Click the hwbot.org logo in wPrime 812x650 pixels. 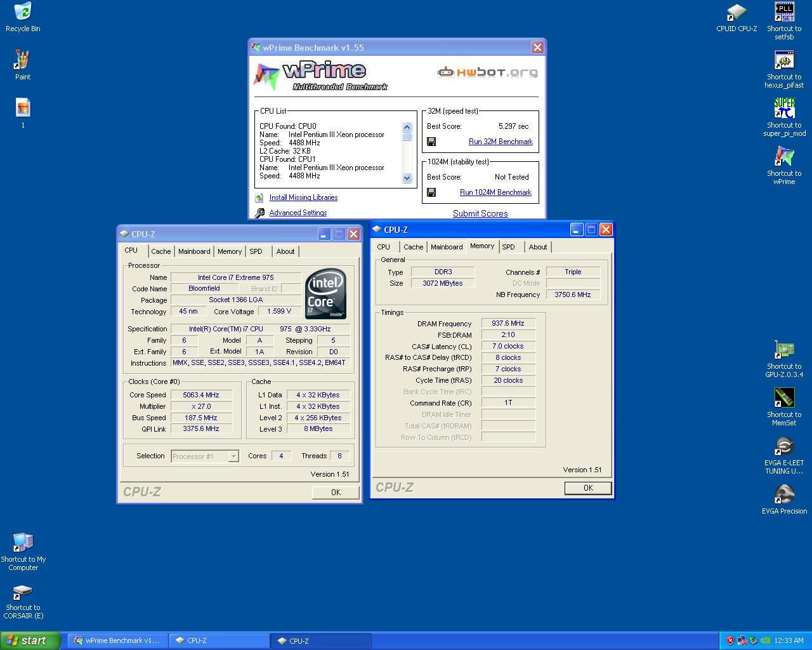tap(487, 72)
